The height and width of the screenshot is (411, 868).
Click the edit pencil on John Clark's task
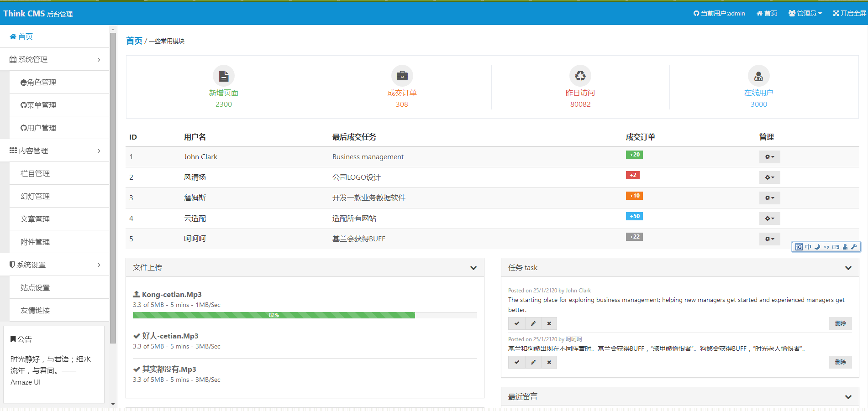coord(533,323)
